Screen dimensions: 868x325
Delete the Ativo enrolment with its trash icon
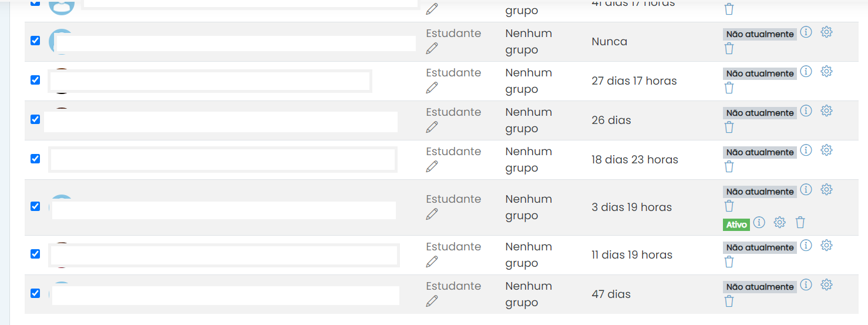800,222
